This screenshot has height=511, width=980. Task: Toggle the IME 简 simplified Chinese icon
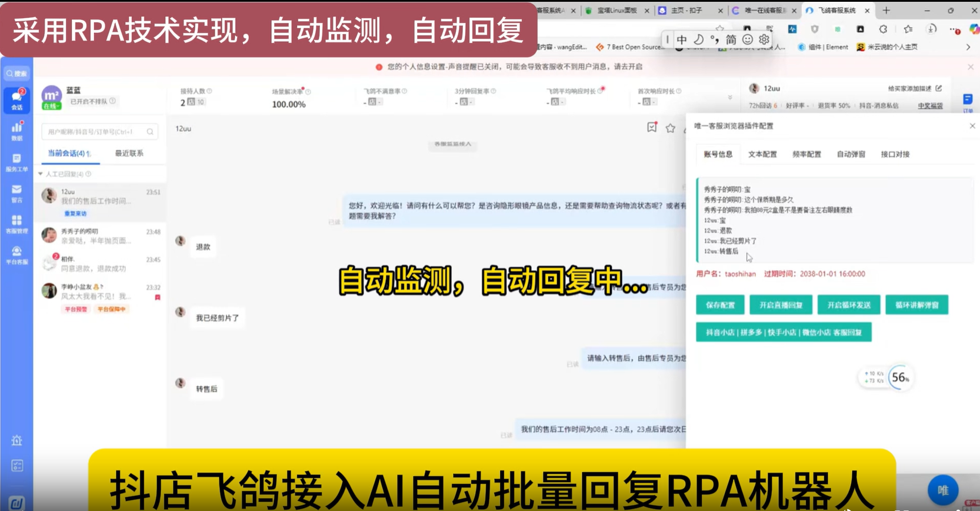pyautogui.click(x=731, y=39)
